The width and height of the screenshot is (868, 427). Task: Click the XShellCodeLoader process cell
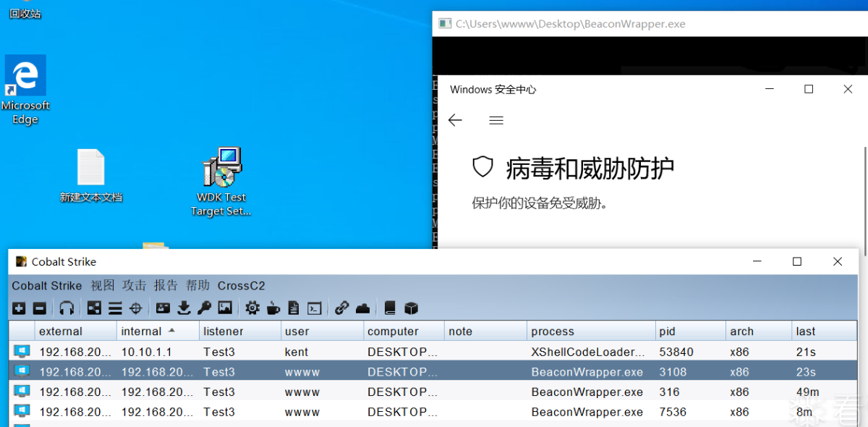591,352
